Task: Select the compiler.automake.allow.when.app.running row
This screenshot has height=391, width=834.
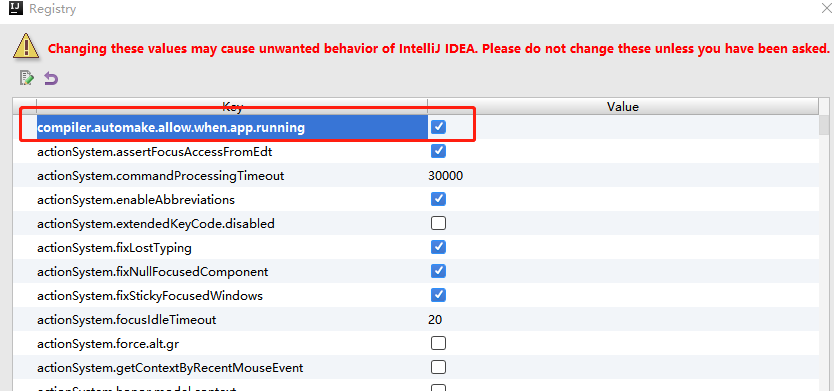Action: coord(416,127)
